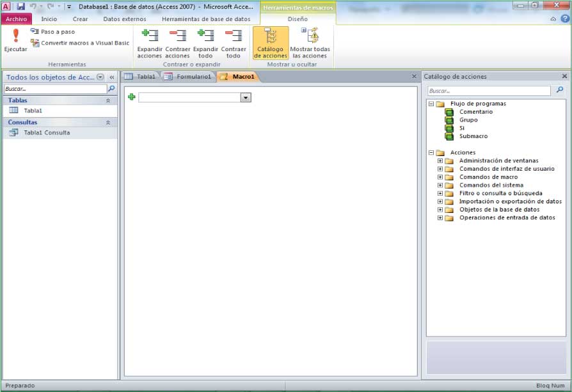The height and width of the screenshot is (392, 572).
Task: Click Contraer acciones icon
Action: [x=177, y=43]
